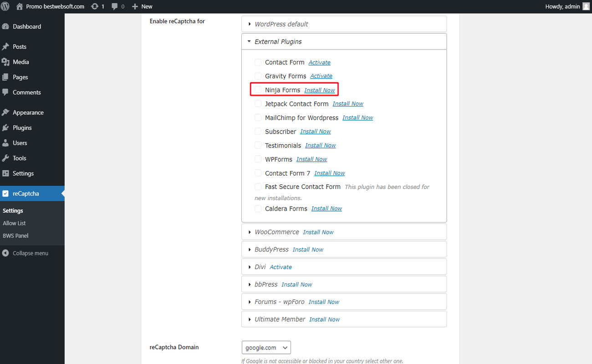
Task: Click Install Now for Subscriber
Action: 316,131
